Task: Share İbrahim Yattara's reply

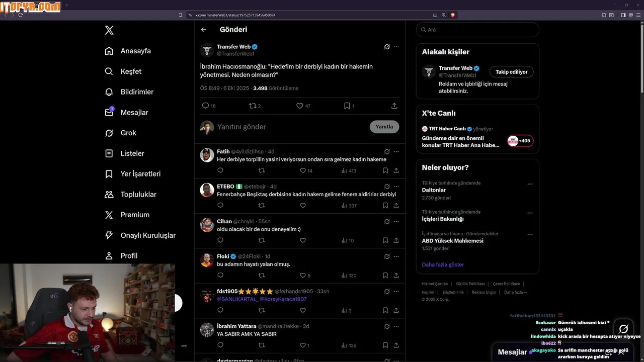Action: point(396,345)
